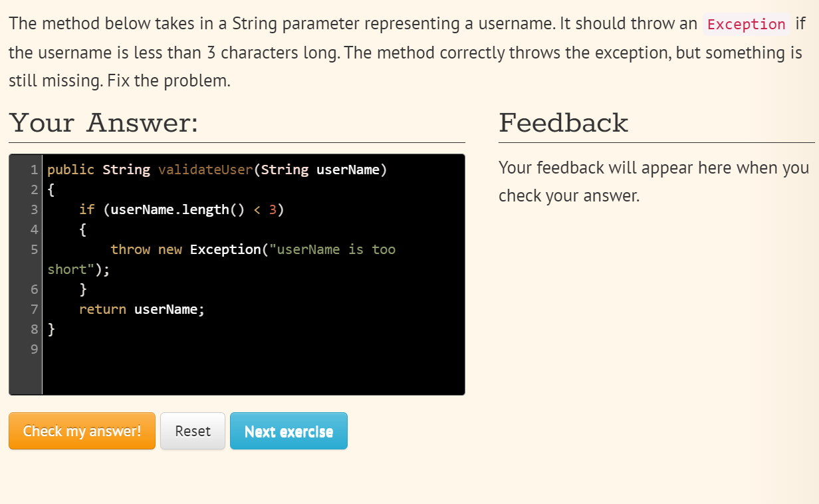819x504 pixels.
Task: Click the return keyword on line 7
Action: click(102, 309)
